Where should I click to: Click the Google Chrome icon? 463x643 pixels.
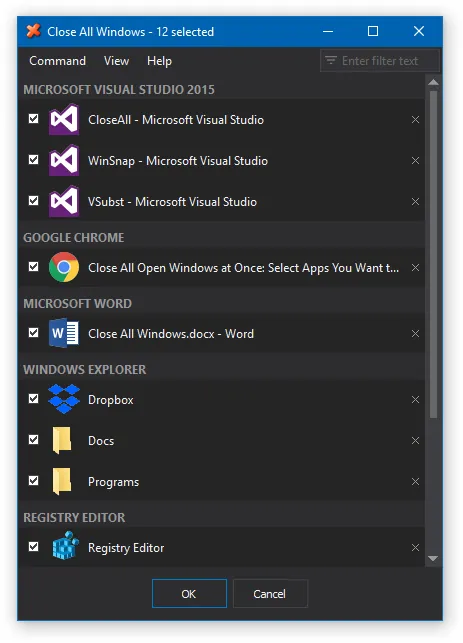pos(64,267)
